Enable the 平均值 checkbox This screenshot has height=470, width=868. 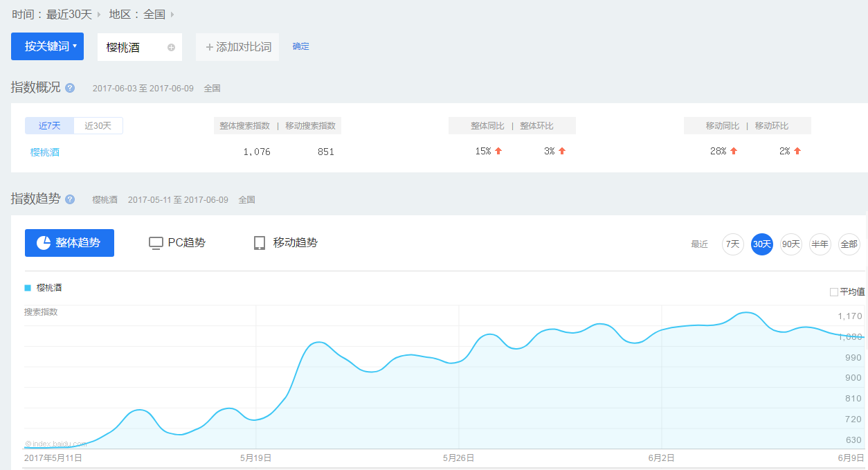pos(834,292)
